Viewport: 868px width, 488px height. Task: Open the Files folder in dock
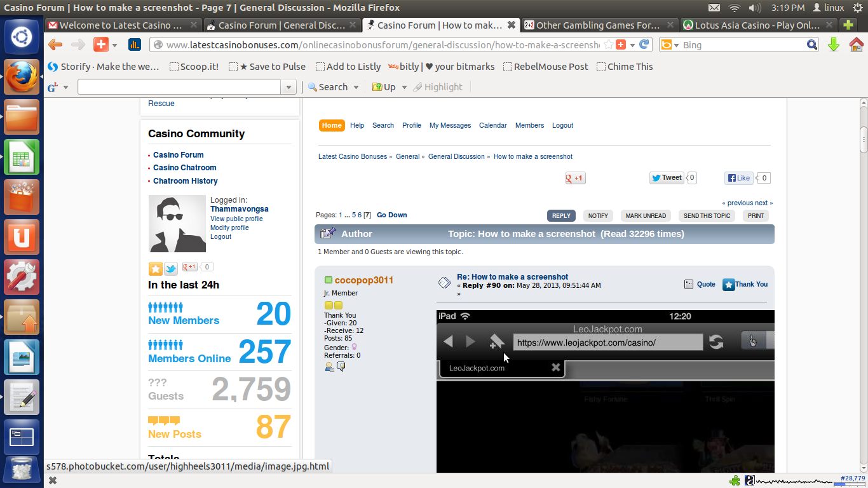22,117
